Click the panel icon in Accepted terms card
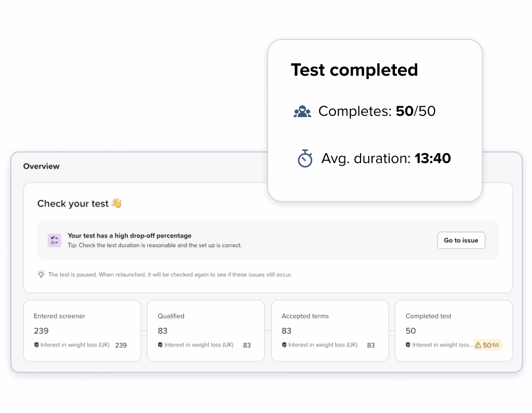The image size is (532, 413). tap(284, 345)
